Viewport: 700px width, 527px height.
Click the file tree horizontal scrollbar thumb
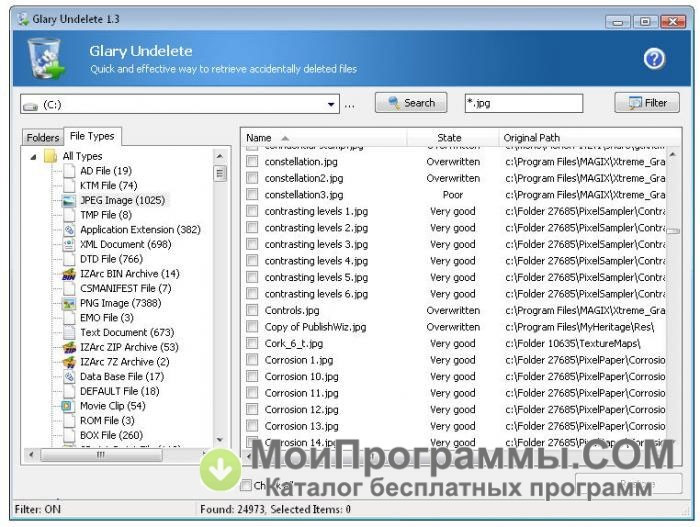[101, 455]
